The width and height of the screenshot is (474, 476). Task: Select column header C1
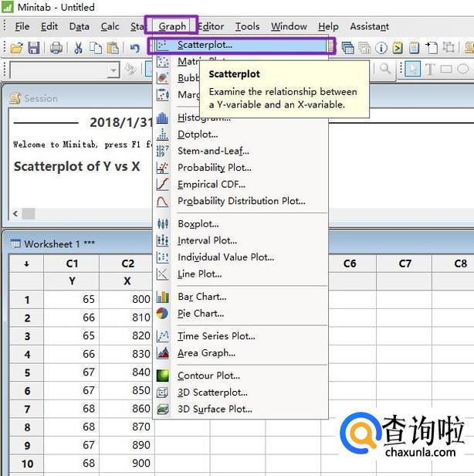[x=72, y=263]
